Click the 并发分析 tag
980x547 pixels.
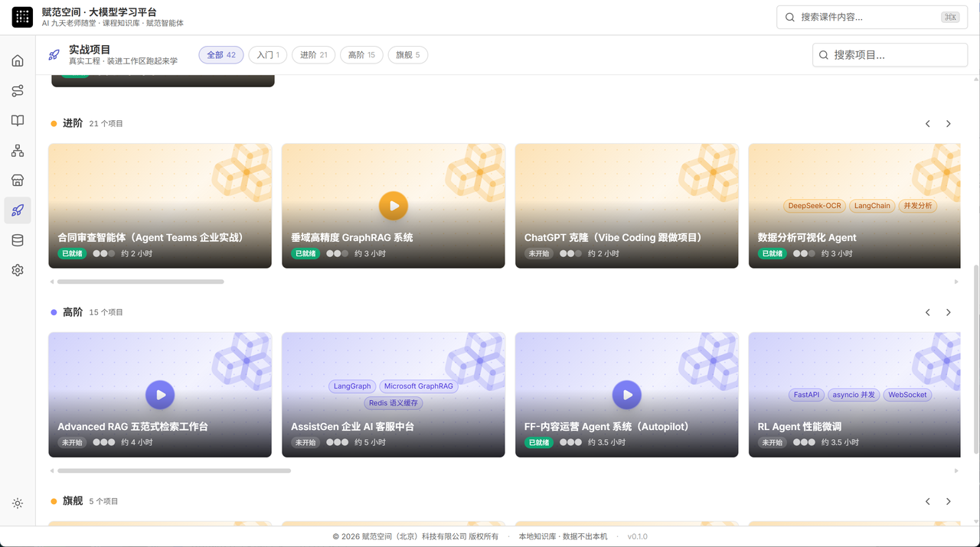(x=918, y=206)
